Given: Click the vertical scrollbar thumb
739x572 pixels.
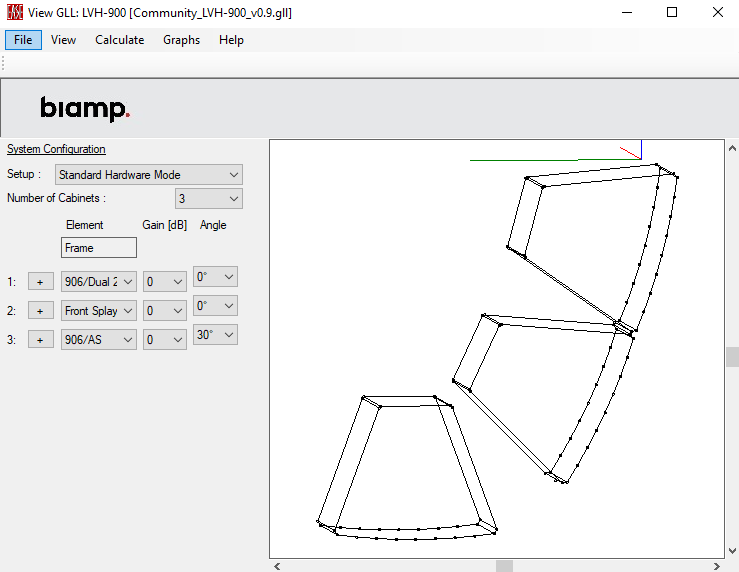Looking at the screenshot, I should coord(732,357).
